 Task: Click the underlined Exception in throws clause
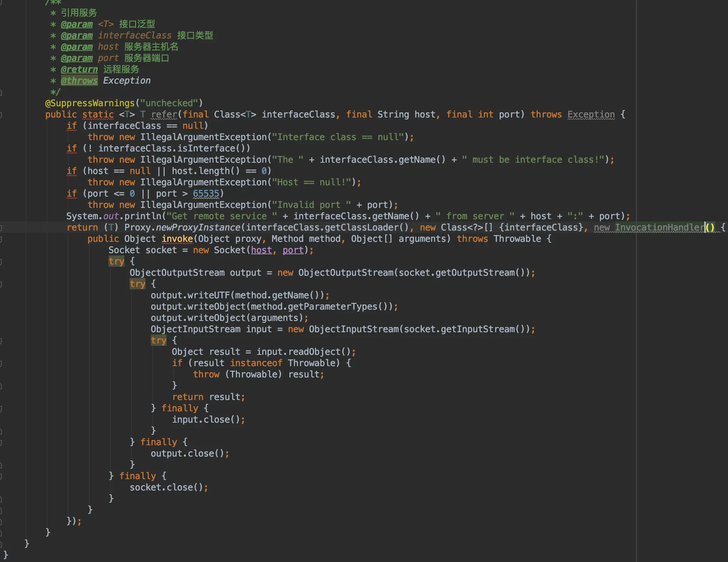(x=591, y=115)
